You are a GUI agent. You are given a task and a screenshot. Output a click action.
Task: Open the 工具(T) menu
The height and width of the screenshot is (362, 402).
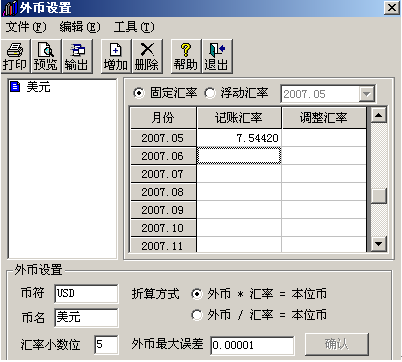coord(134,27)
